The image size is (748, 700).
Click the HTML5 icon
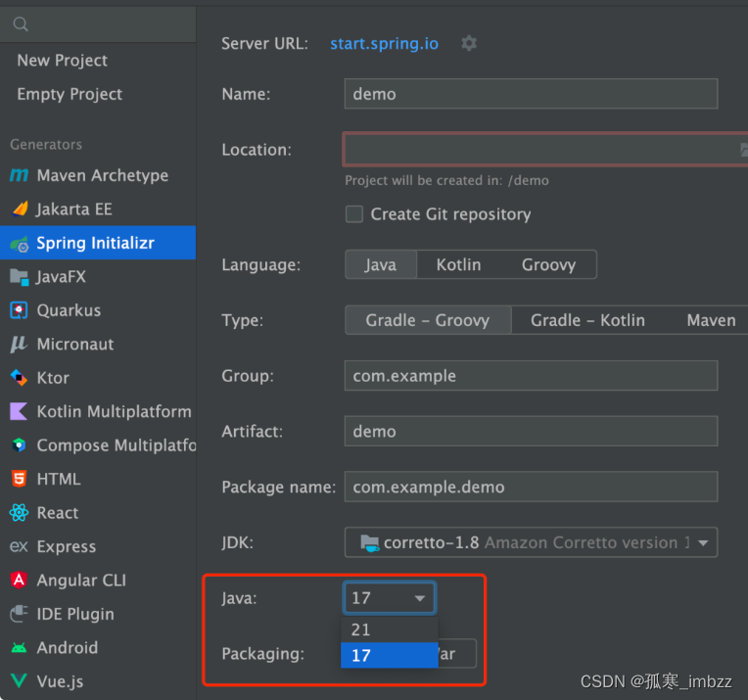point(19,479)
